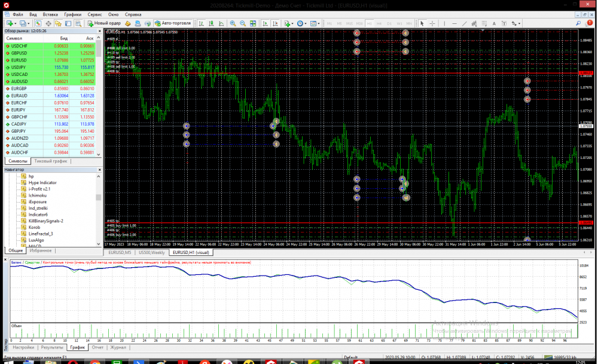Expand the Templates dropdown arrow
This screenshot has width=598, height=364.
click(x=319, y=23)
